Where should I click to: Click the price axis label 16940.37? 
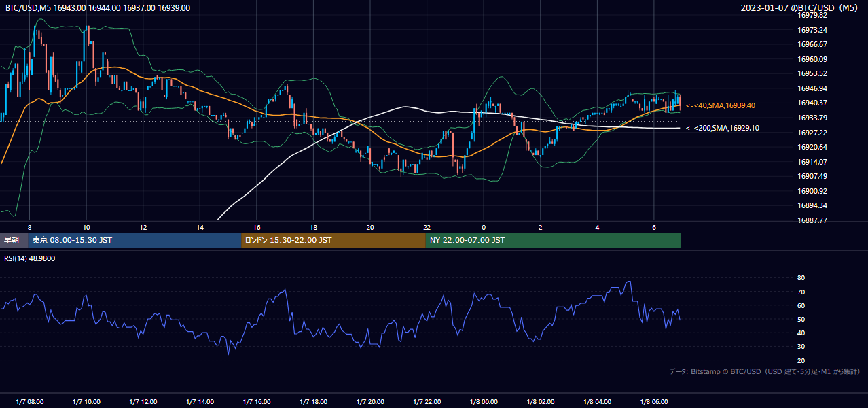pyautogui.click(x=812, y=103)
